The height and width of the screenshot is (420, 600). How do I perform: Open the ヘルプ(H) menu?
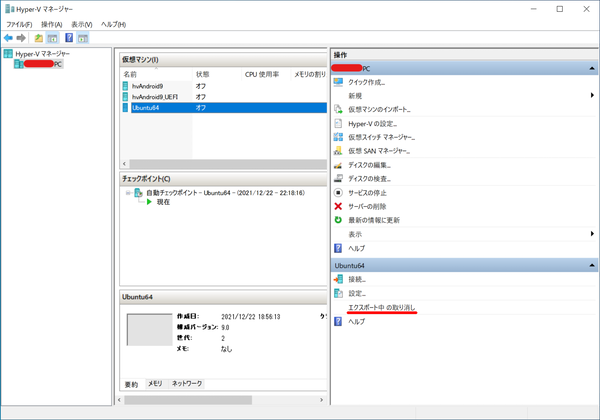coord(114,24)
